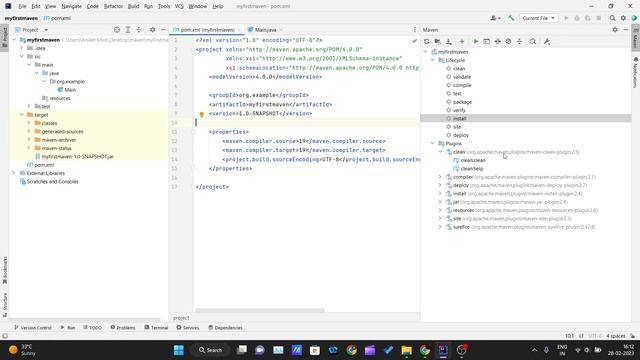
Task: Expand the classes folder
Action: (x=29, y=123)
